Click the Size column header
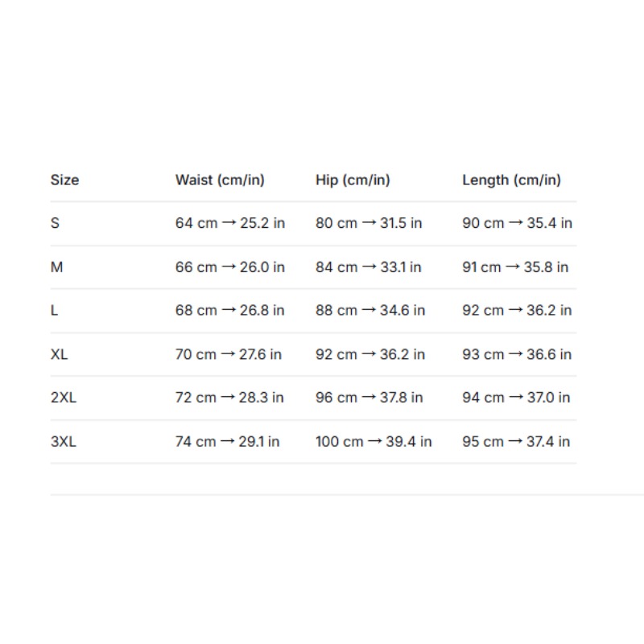The height and width of the screenshot is (644, 644). point(64,180)
